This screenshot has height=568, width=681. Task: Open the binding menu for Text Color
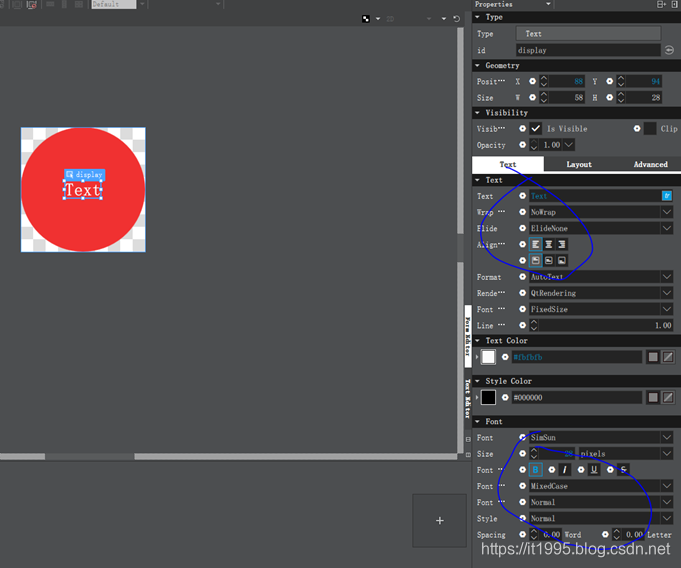[x=505, y=357]
